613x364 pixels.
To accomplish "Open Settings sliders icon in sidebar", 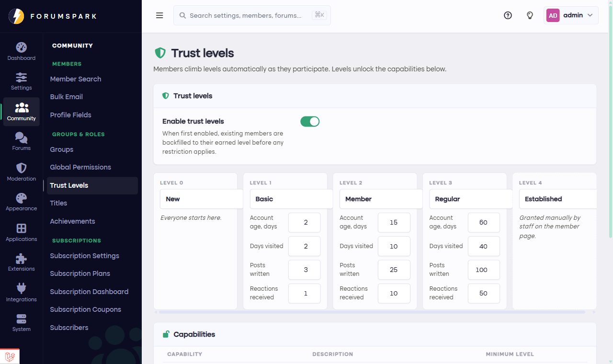I will tap(21, 77).
